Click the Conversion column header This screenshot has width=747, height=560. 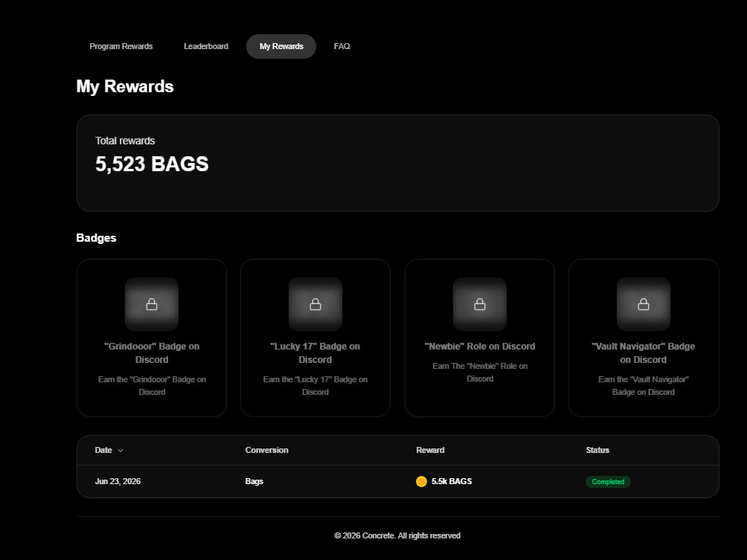coord(267,450)
